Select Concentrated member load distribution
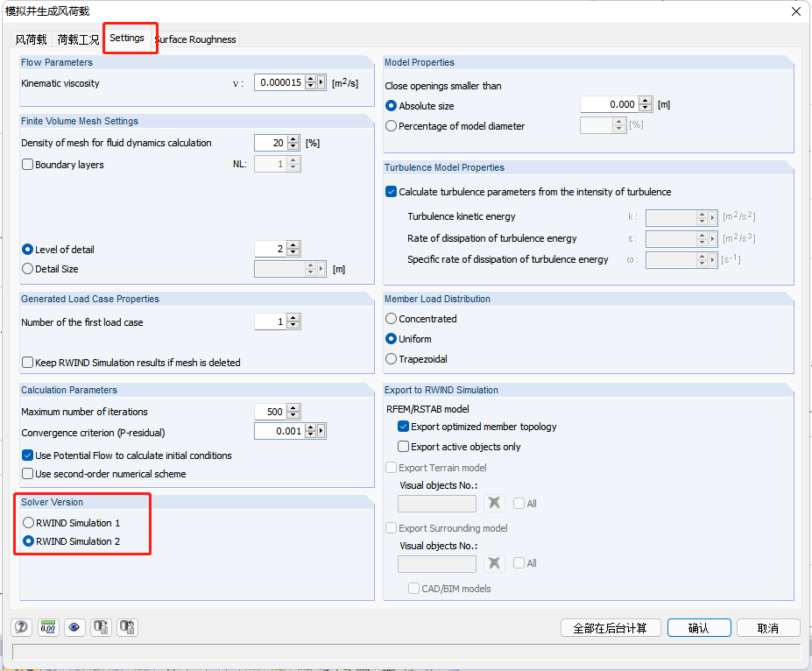The width and height of the screenshot is (812, 671). coord(391,318)
